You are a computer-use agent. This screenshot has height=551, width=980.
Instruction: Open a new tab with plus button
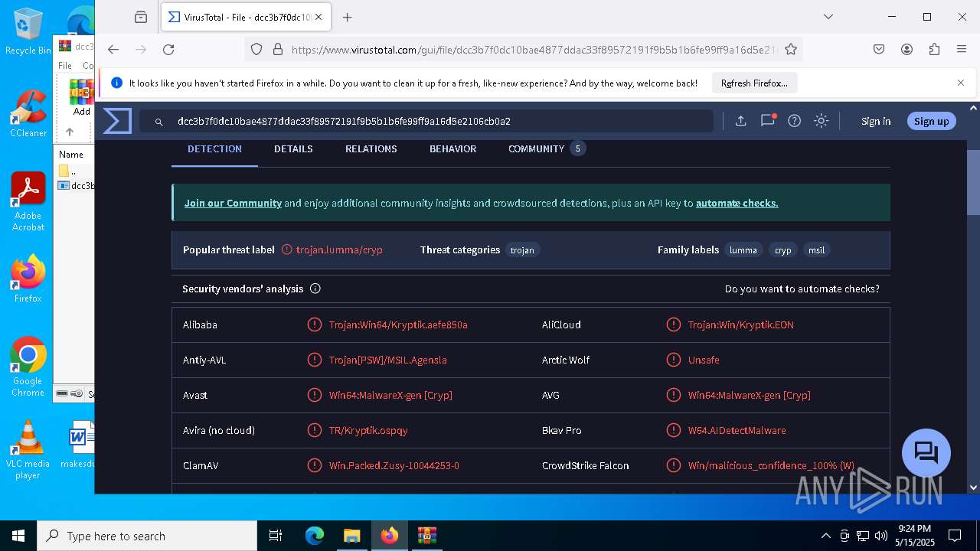[x=348, y=17]
